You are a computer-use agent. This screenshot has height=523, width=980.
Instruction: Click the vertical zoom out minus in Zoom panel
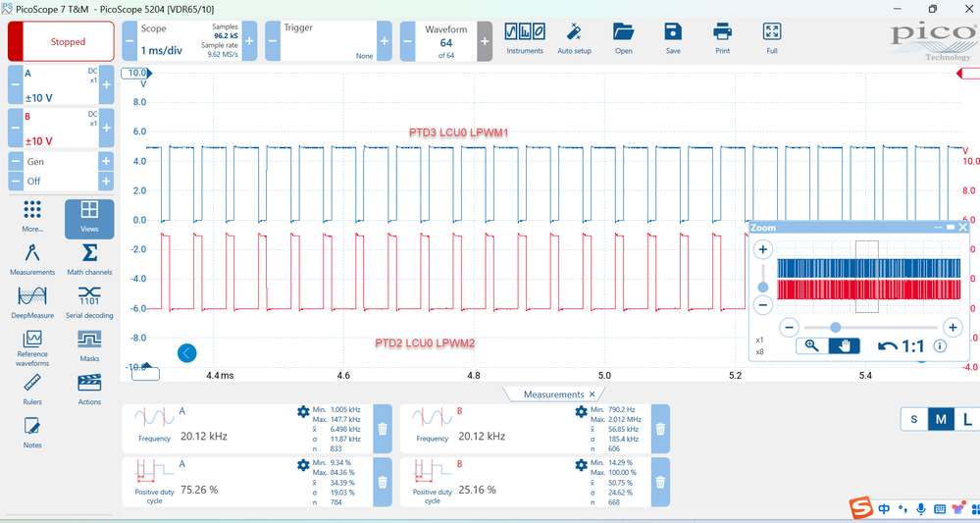[x=762, y=305]
